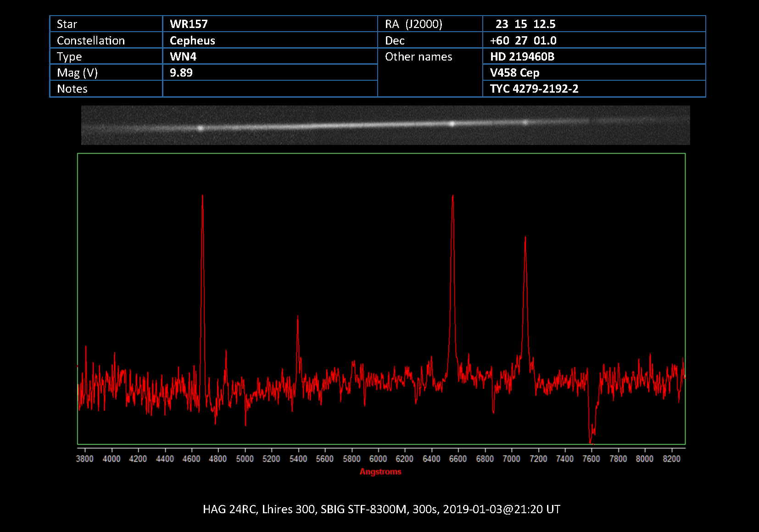Viewport: 759px width, 532px height.
Task: Click the emission peak near 6560 Angstroms
Action: coord(453,197)
